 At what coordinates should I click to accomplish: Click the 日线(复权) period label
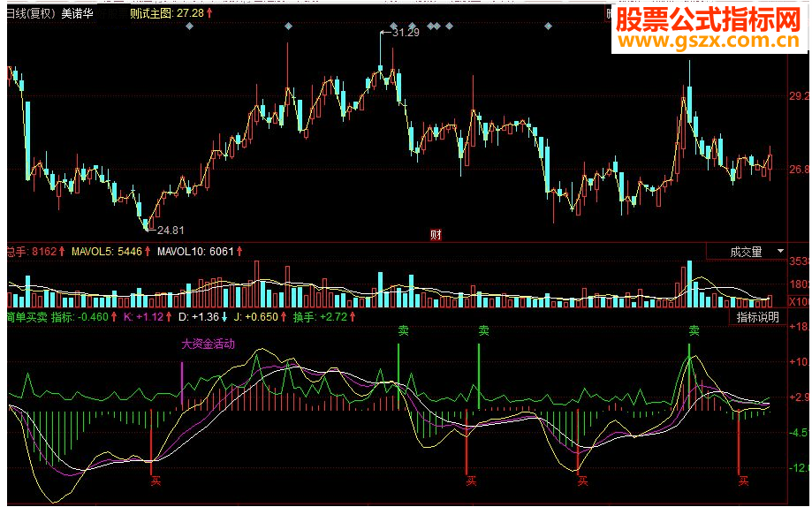point(31,13)
